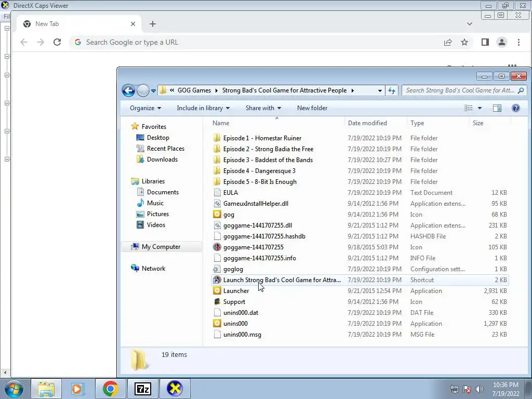The width and height of the screenshot is (532, 399).
Task: Click GOG Games in the breadcrumb
Action: click(194, 90)
